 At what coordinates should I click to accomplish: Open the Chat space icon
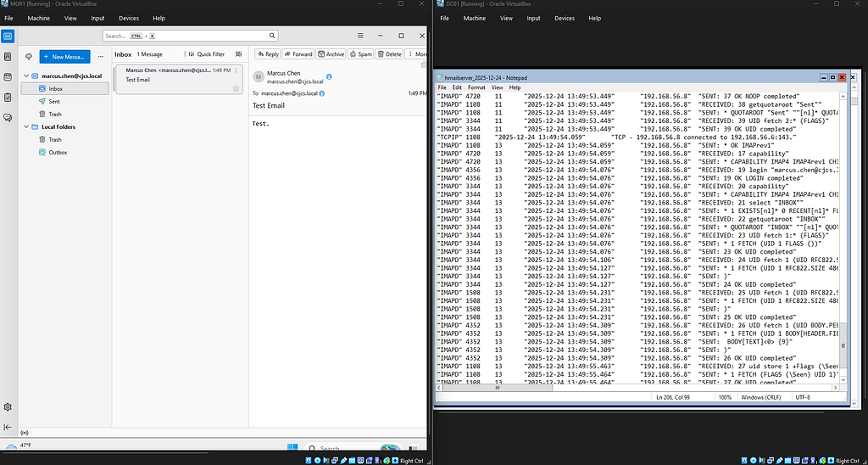point(8,117)
